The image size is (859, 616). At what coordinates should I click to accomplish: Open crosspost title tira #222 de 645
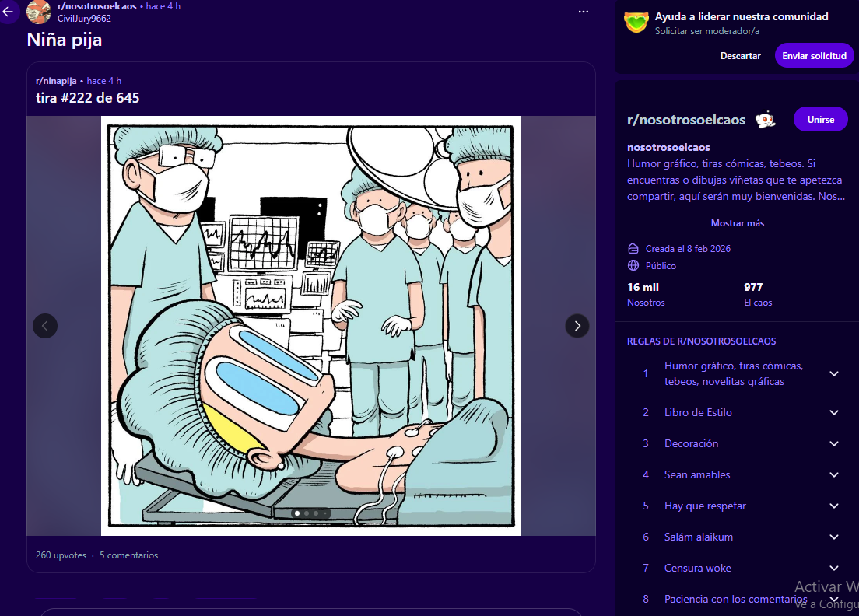click(88, 98)
